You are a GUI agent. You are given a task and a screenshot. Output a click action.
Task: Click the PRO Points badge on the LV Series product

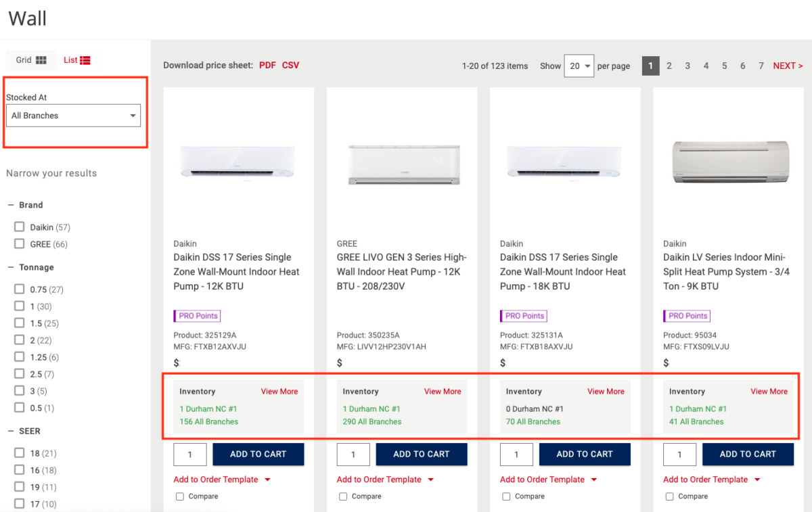pos(686,315)
